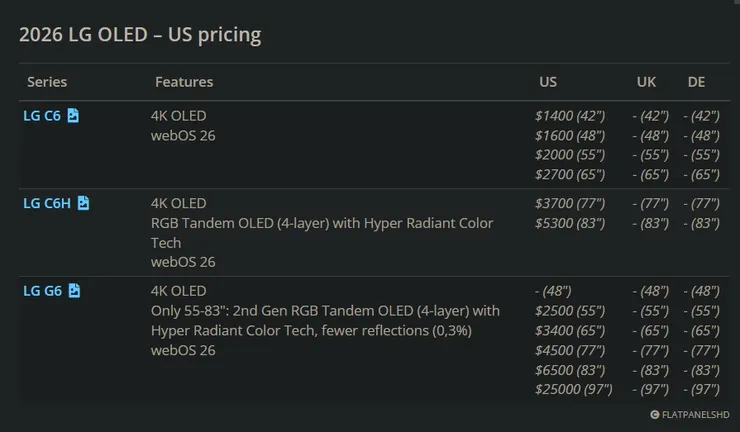
Task: Click the FlatpanelsHD copyright circle icon
Action: pos(655,415)
